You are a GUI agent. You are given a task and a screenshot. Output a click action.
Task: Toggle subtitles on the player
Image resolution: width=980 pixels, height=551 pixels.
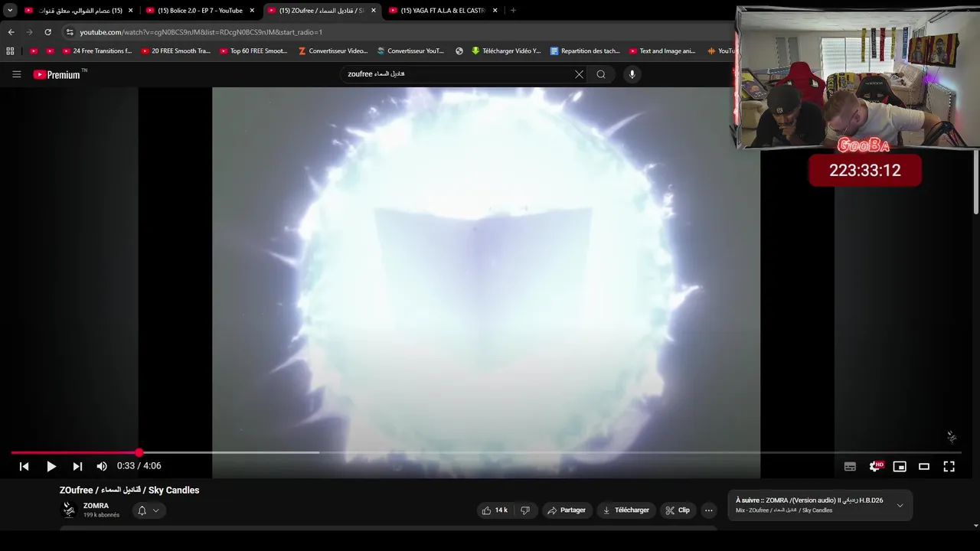tap(850, 466)
